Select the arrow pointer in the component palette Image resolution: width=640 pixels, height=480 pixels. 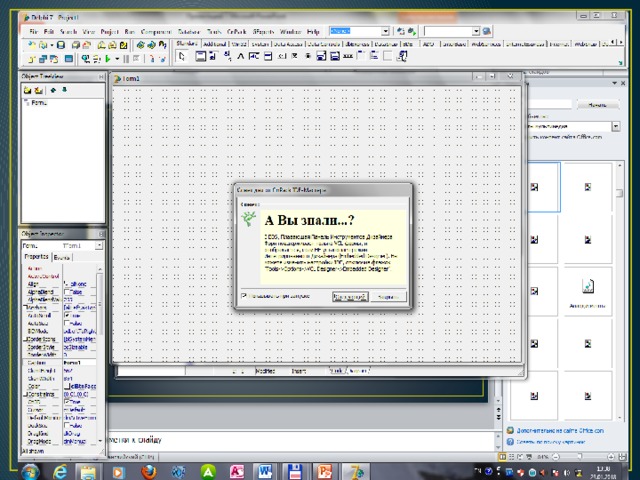coord(182,56)
